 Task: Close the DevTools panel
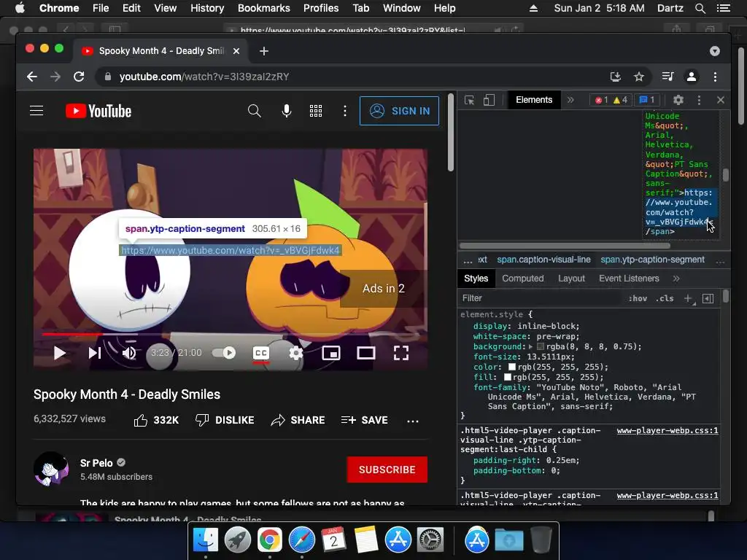[720, 100]
